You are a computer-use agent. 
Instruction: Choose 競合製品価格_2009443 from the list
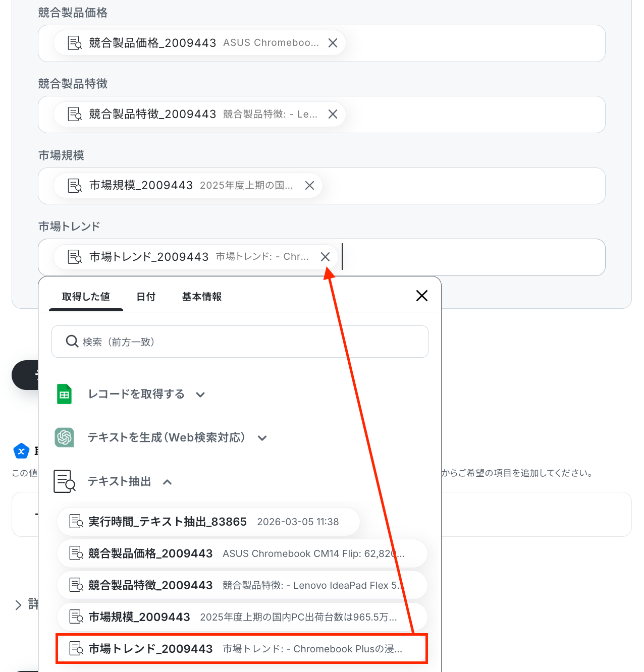tap(242, 553)
